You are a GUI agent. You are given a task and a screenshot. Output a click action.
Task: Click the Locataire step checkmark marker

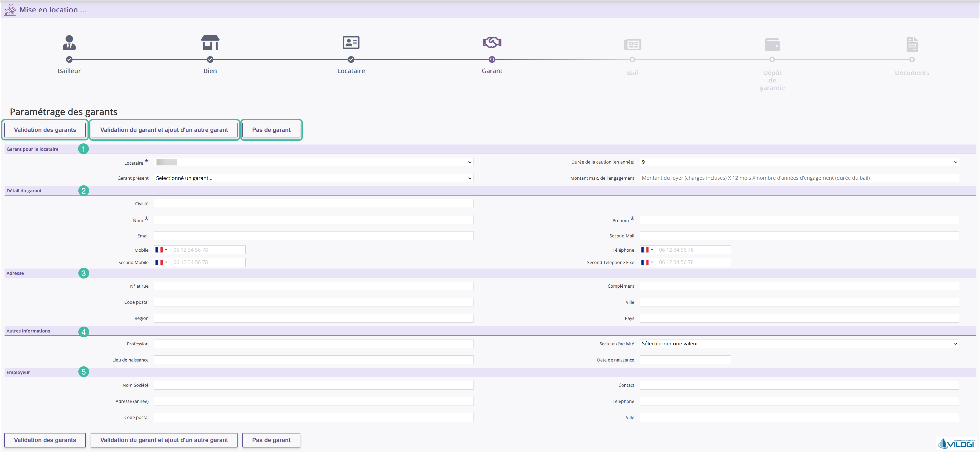click(x=351, y=59)
